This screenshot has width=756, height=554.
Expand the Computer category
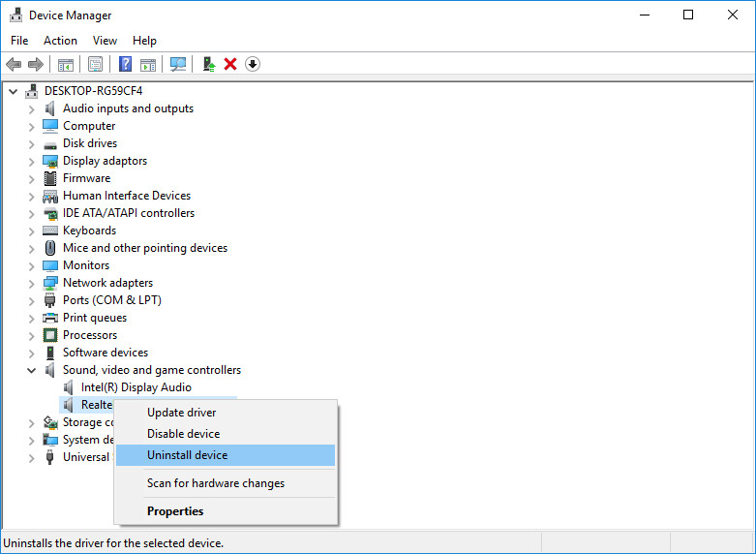coord(31,127)
